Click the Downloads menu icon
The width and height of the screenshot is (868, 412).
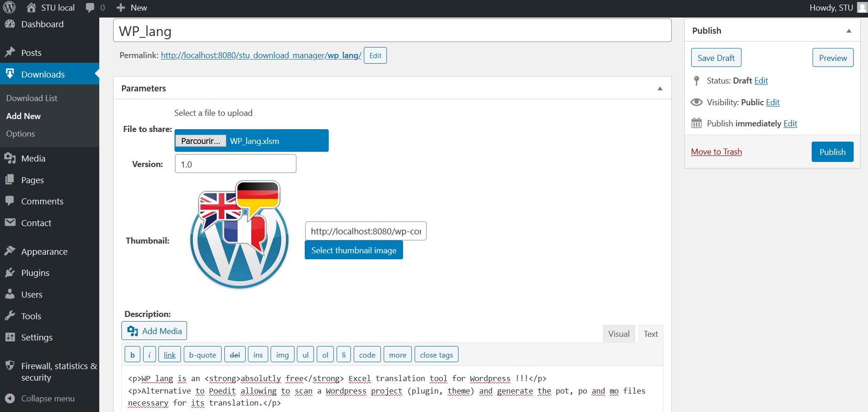(x=10, y=74)
